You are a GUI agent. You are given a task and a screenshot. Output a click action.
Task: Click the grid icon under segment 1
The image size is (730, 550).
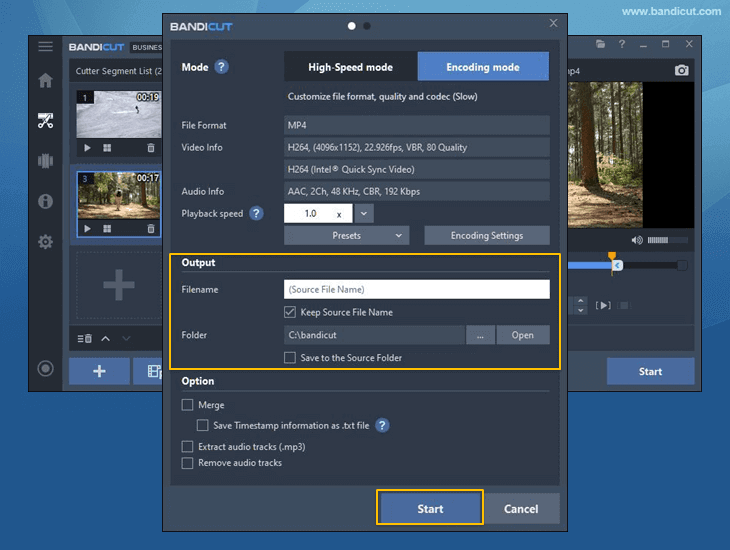tap(107, 148)
